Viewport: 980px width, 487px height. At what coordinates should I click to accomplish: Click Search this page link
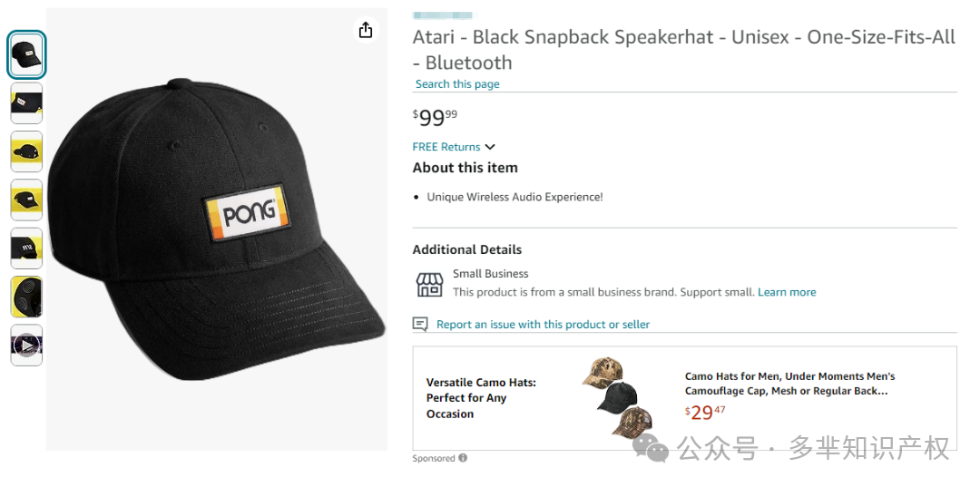[457, 83]
